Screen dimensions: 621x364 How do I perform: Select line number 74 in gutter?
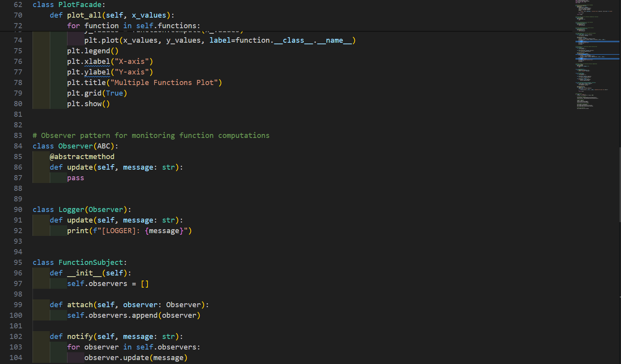pyautogui.click(x=18, y=40)
